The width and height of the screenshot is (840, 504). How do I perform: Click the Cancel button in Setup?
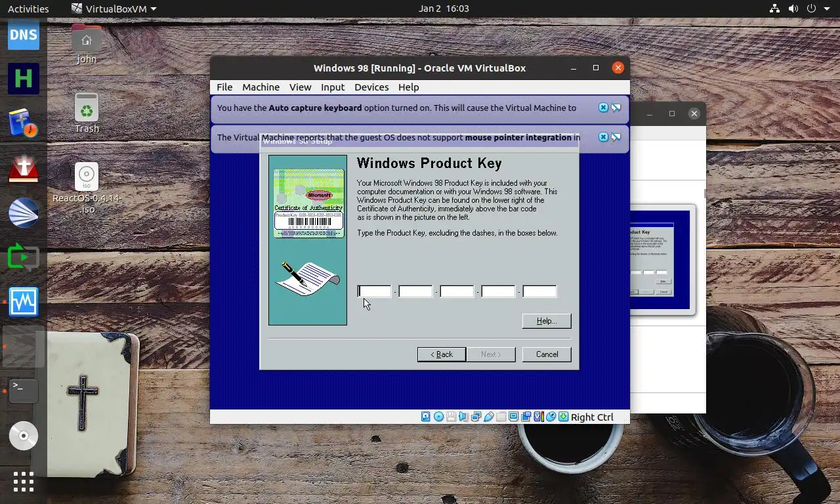[x=547, y=354]
